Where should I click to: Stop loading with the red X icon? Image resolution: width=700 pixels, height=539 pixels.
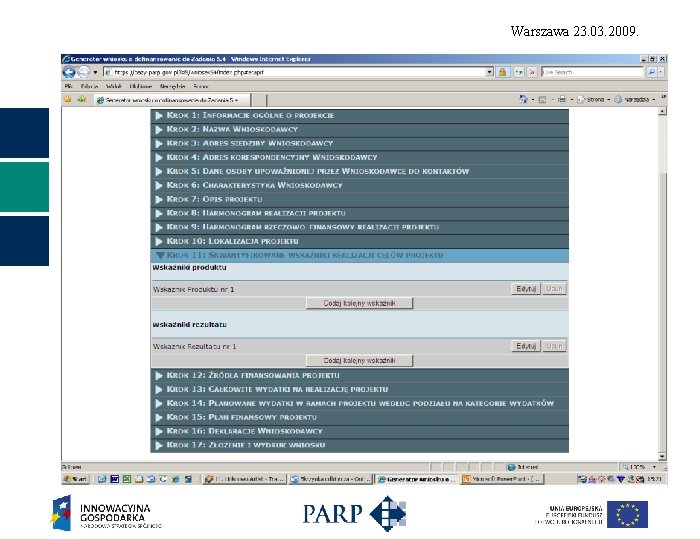[x=532, y=72]
